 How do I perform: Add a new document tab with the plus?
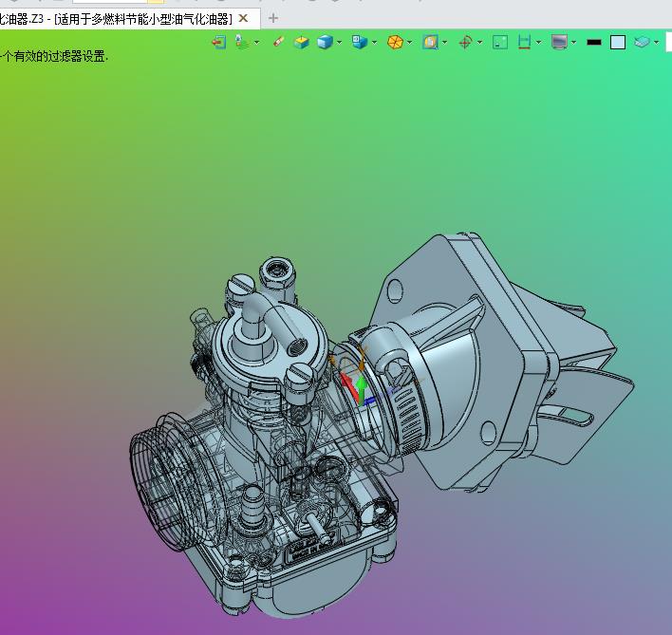[273, 18]
